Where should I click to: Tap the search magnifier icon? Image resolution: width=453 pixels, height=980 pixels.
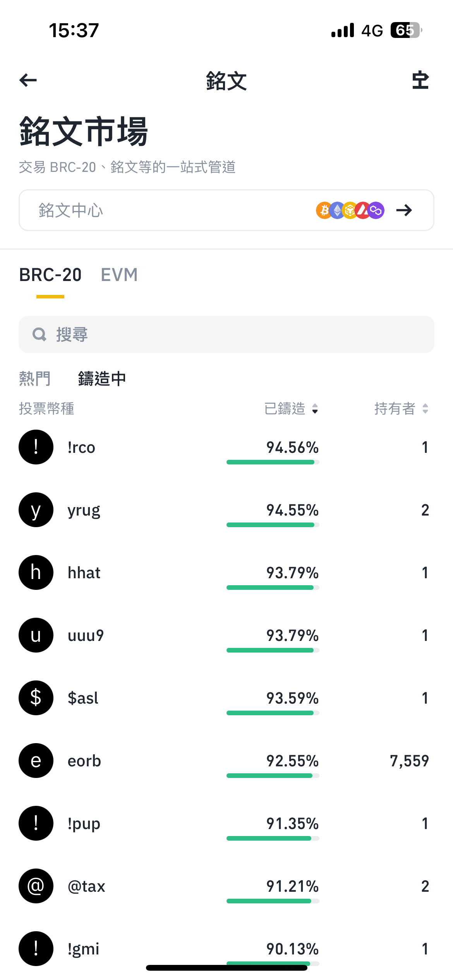[39, 334]
